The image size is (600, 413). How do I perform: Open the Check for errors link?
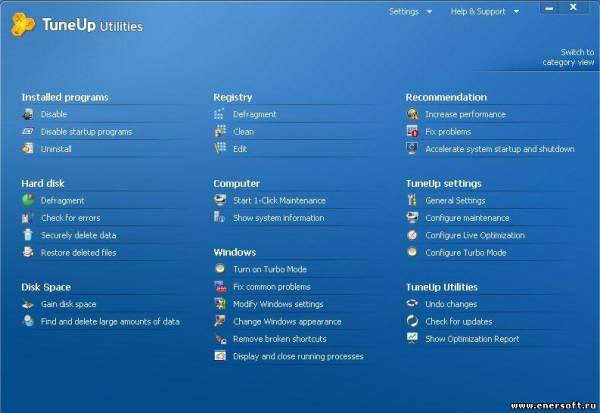click(x=70, y=218)
